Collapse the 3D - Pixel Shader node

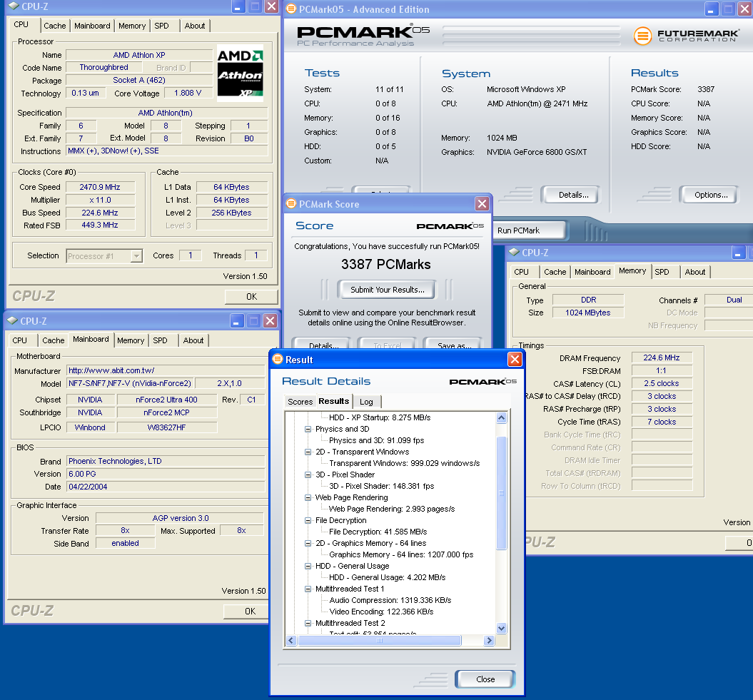308,475
